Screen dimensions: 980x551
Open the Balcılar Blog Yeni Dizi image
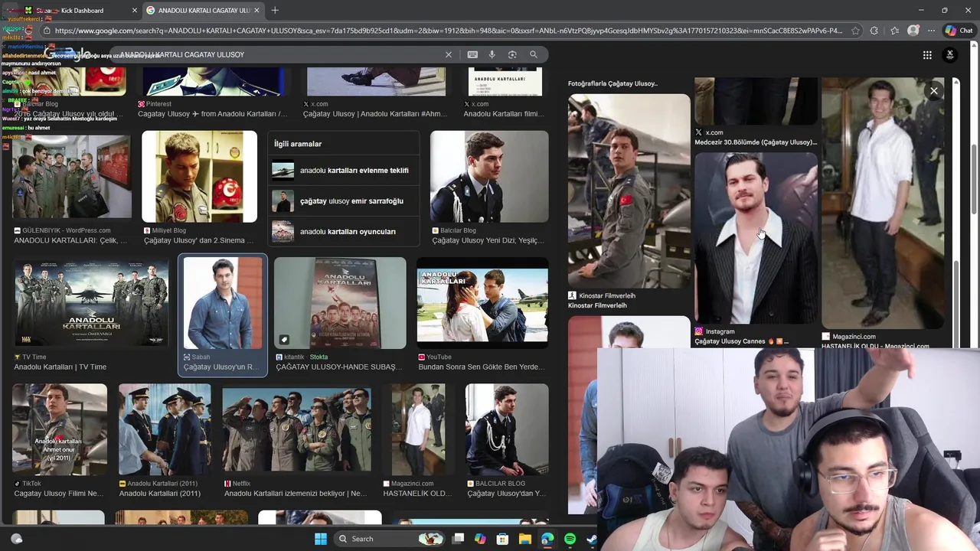(489, 177)
